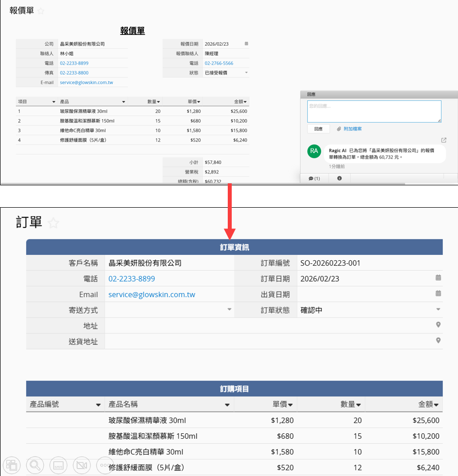
Task: Open comment in new window icon
Action: coord(444,140)
